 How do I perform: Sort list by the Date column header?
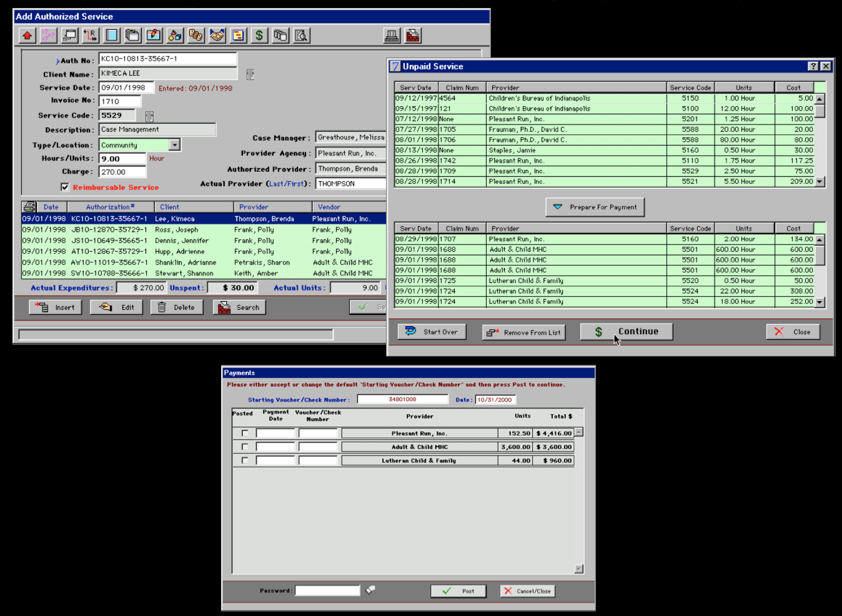pyautogui.click(x=52, y=207)
